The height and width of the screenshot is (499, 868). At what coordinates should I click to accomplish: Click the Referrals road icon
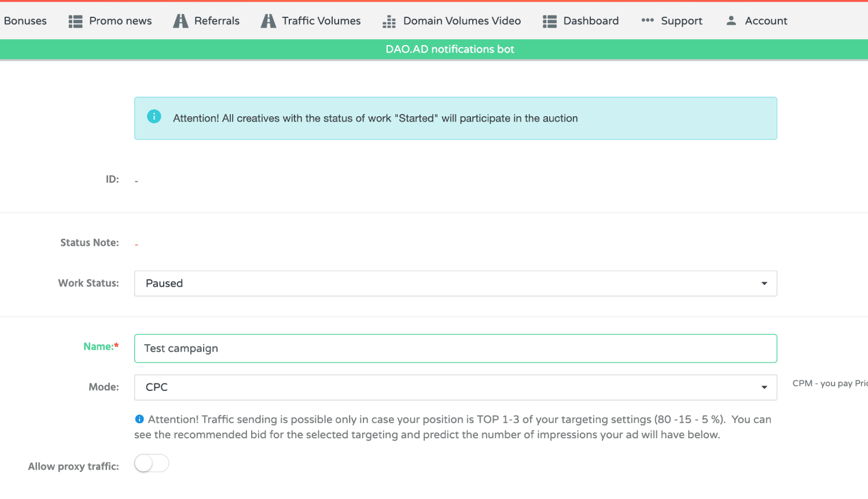[x=181, y=21]
